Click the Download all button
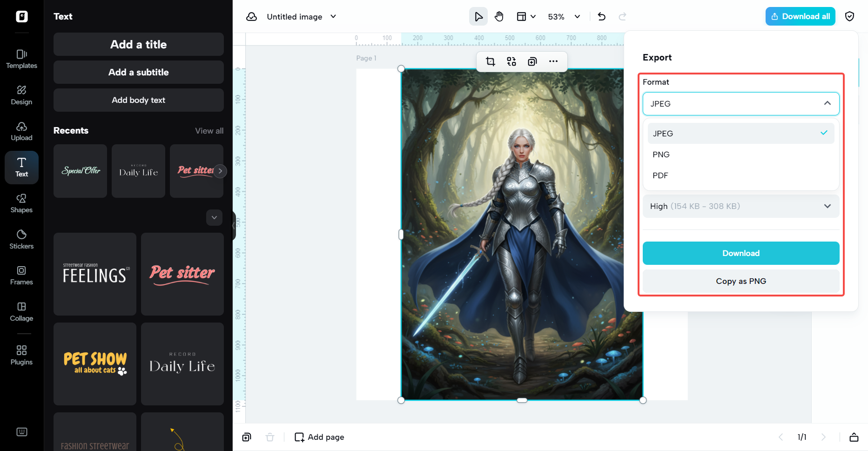The image size is (868, 451). click(x=800, y=16)
